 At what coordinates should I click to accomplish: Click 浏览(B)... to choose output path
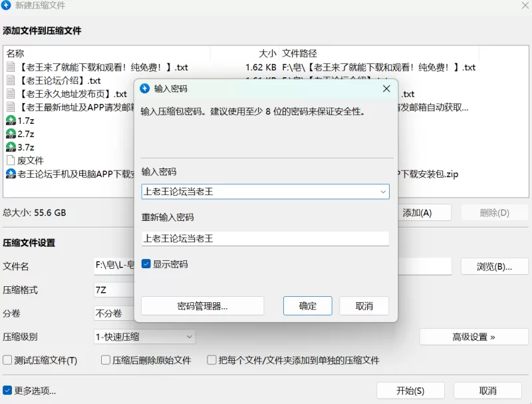494,266
